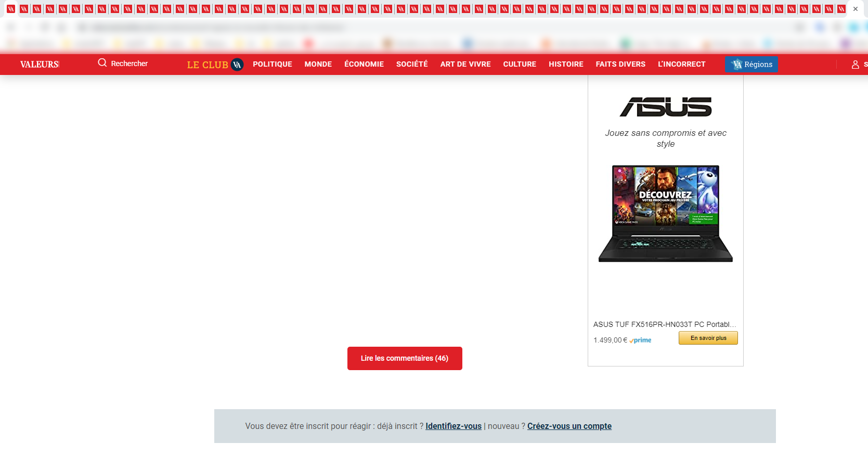The width and height of the screenshot is (868, 468).
Task: Click the ASUS logo in ad
Action: (x=665, y=107)
